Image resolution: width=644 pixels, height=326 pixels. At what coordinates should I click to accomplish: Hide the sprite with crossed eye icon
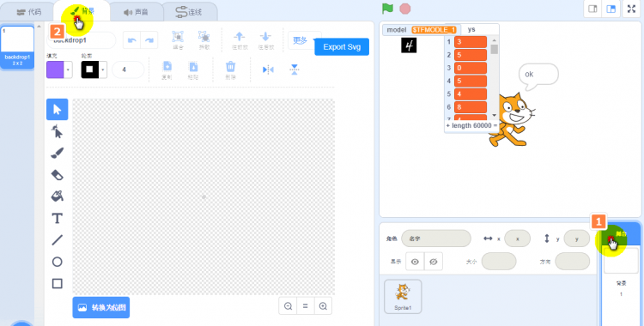[x=434, y=262]
